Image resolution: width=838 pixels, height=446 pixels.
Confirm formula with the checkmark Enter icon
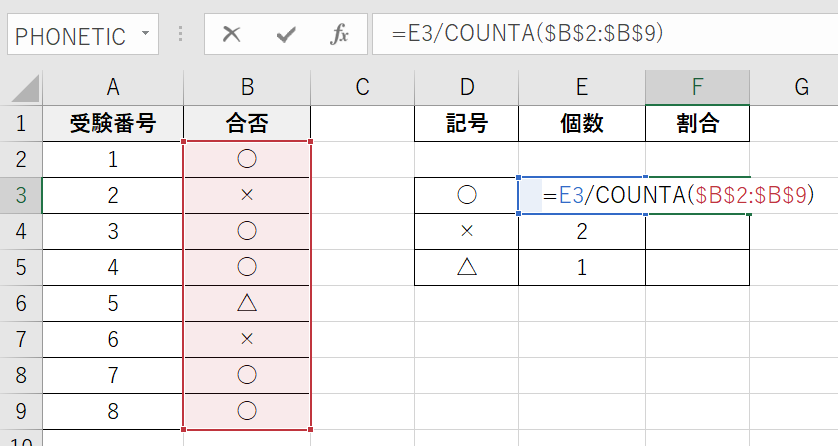tap(287, 35)
